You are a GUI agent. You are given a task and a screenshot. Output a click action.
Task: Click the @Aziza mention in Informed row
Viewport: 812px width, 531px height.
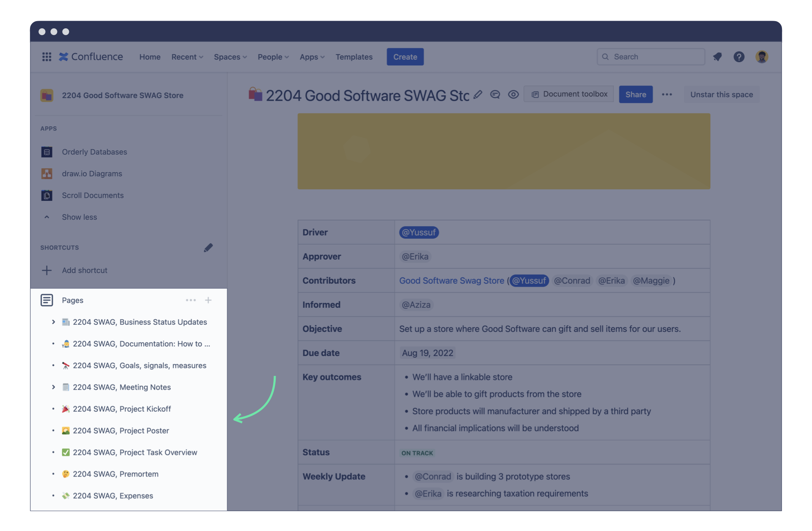click(416, 305)
